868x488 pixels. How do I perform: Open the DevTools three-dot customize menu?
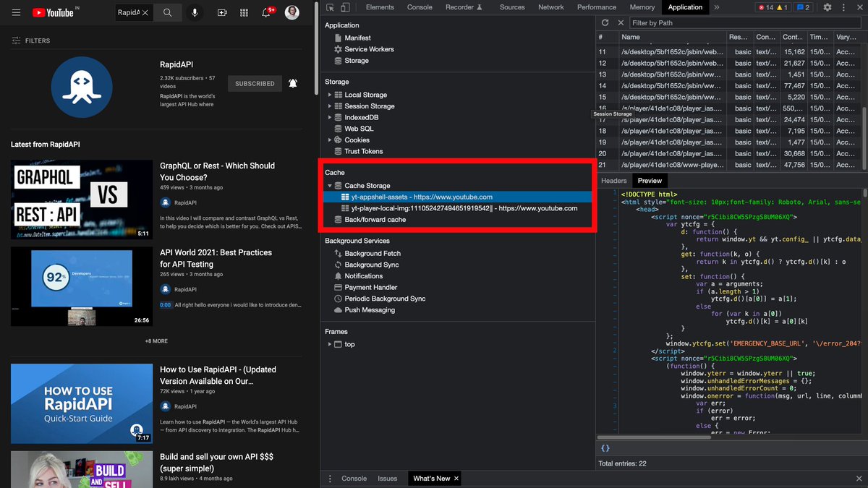[x=842, y=7]
